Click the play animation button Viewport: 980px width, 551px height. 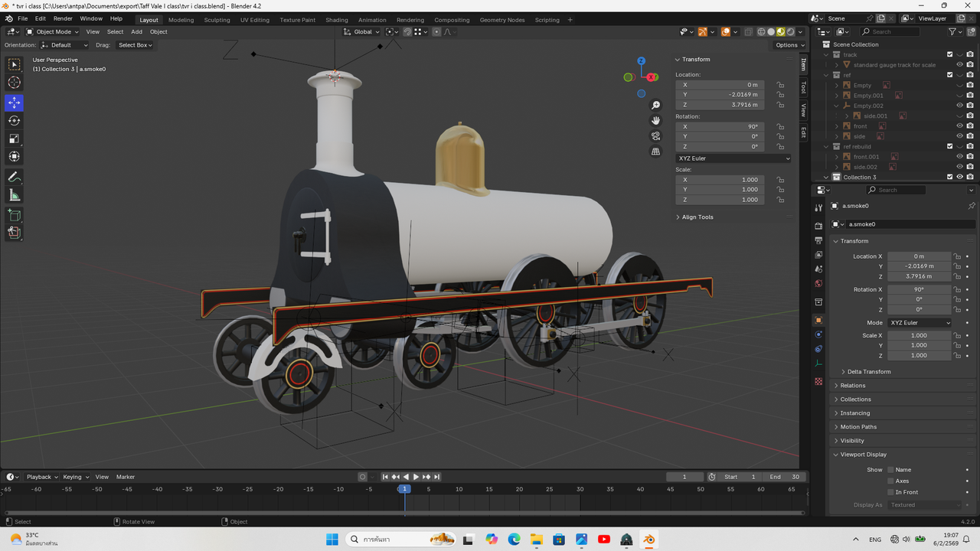(416, 477)
